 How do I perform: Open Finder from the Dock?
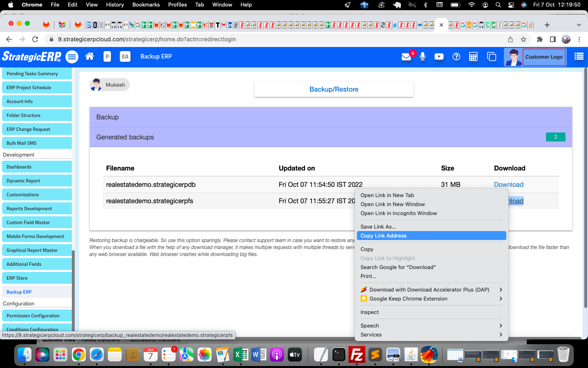(25, 355)
